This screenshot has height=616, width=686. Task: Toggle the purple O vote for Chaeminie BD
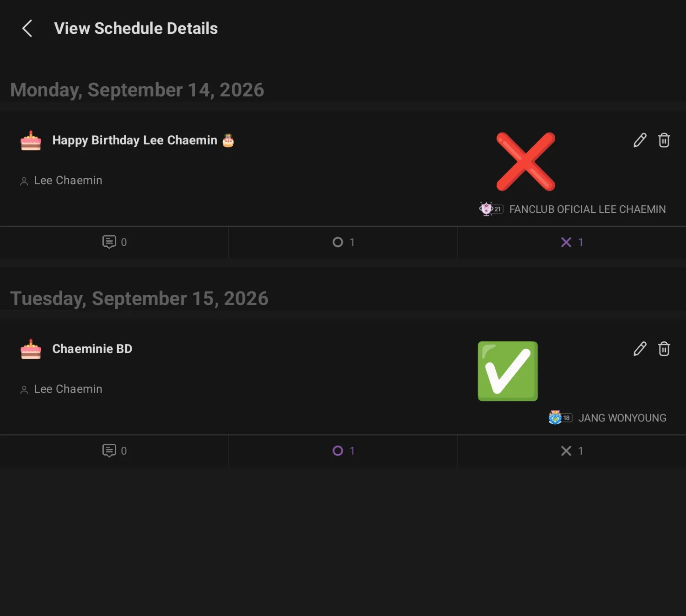343,451
